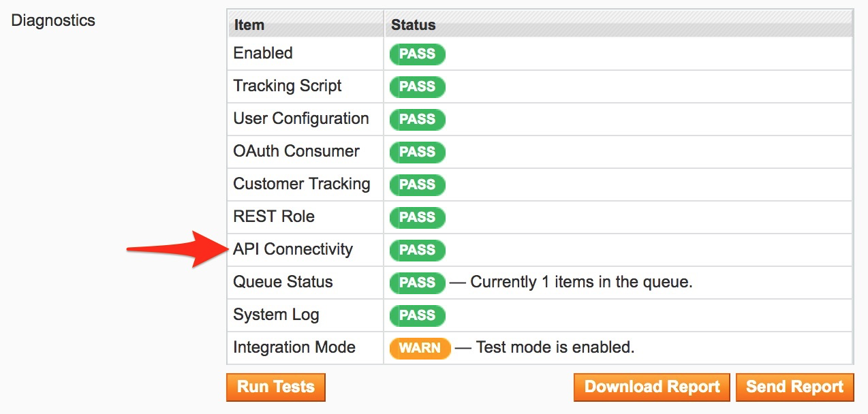Select the System Log row label
The image size is (868, 414).
click(x=276, y=315)
